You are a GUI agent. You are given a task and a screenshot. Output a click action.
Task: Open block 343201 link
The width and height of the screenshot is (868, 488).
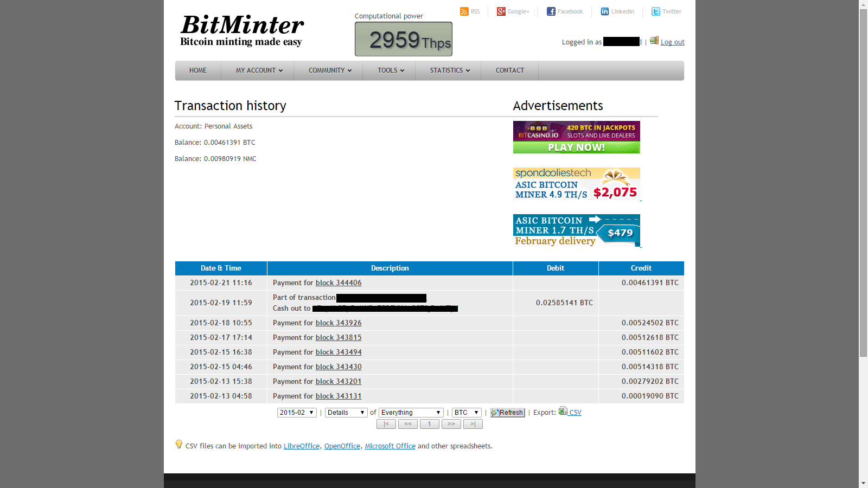coord(339,382)
